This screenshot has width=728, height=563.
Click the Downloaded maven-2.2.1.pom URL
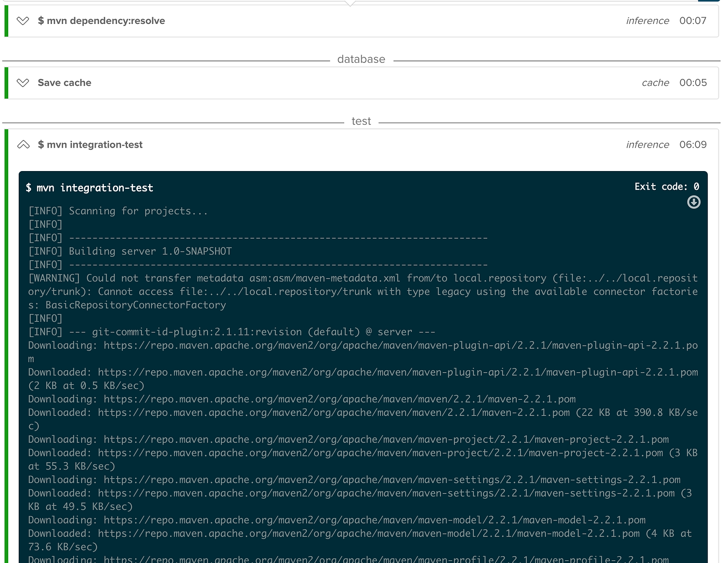coord(334,413)
